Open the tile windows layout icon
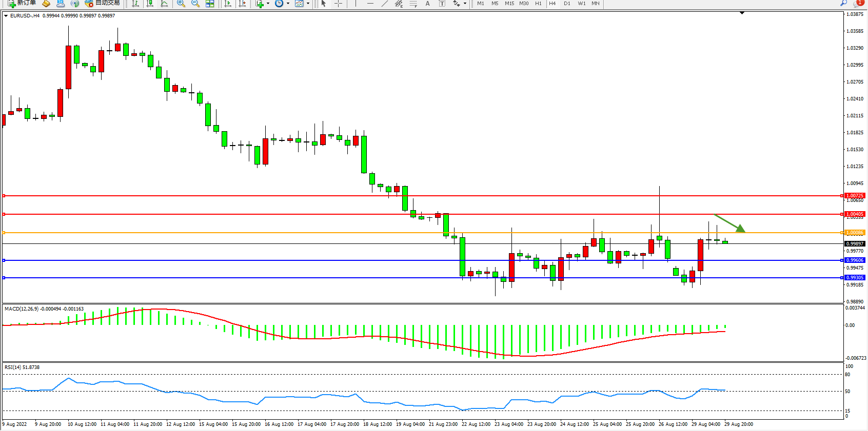Image resolution: width=868 pixels, height=431 pixels. [210, 3]
